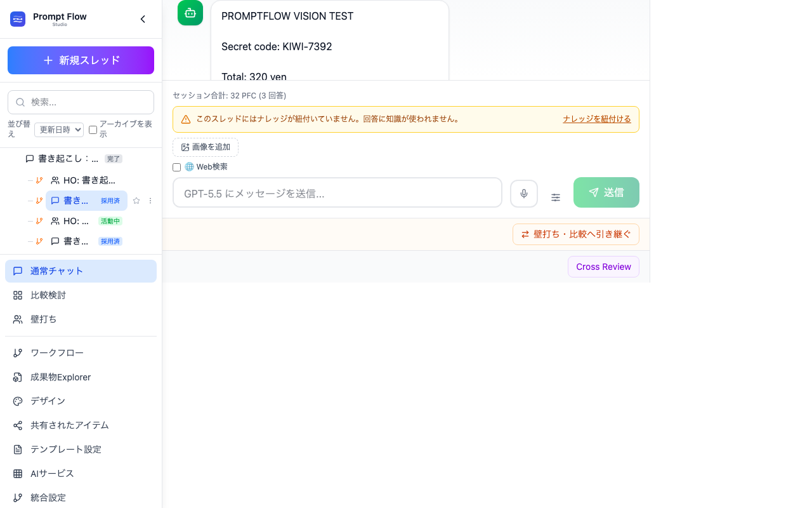Click the セッション合計: 32 PFC text
The width and height of the screenshot is (812, 508).
(x=229, y=96)
